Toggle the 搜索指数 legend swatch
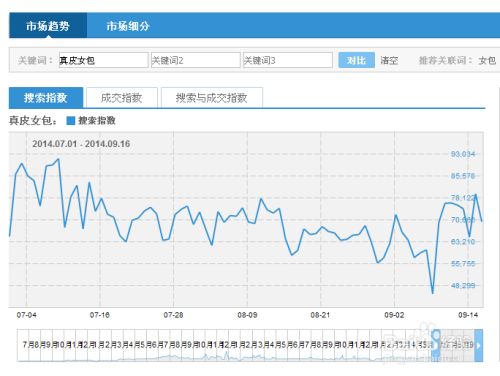Image resolution: width=500 pixels, height=376 pixels. point(70,121)
